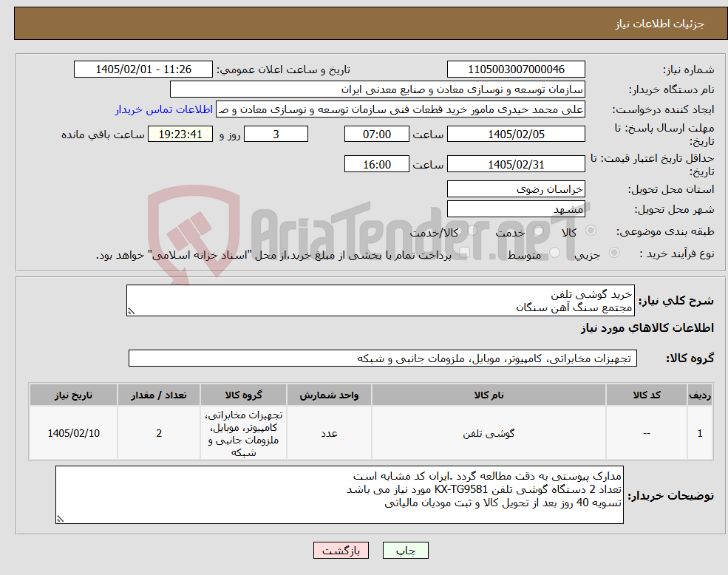This screenshot has height=575, width=728.
Task: Click the quantity cell showing 2
Action: (x=159, y=433)
